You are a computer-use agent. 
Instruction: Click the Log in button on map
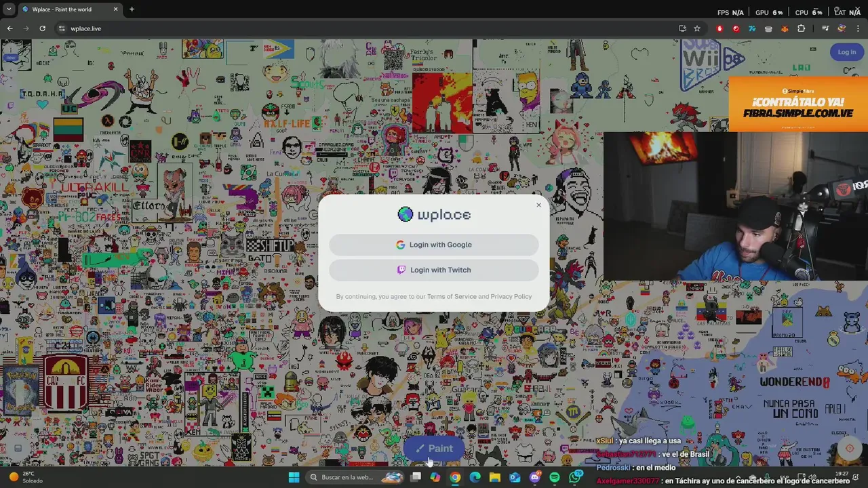pos(846,52)
